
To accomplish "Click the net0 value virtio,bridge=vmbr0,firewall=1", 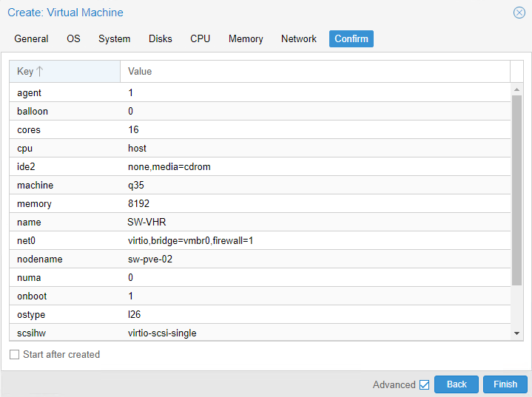I will [x=190, y=241].
